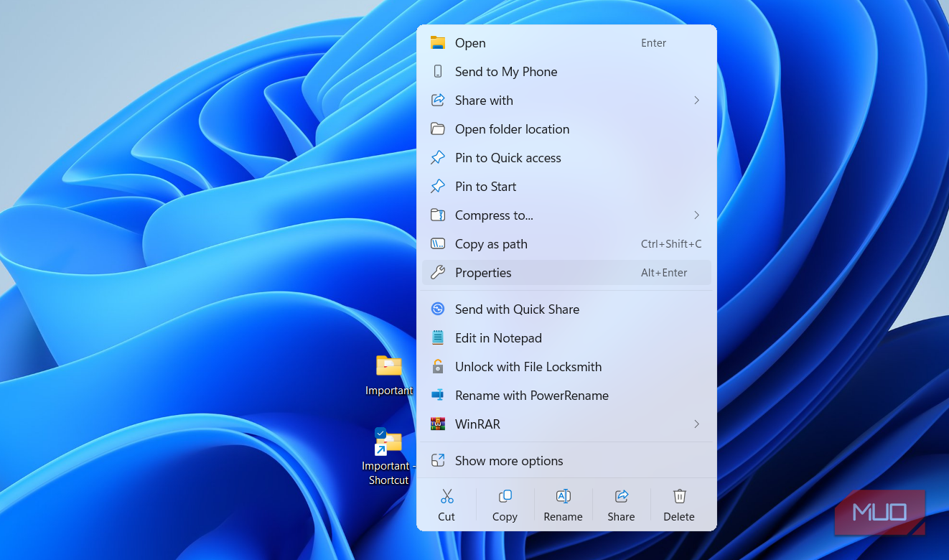The height and width of the screenshot is (560, 949).
Task: Click the wrench icon beside Properties
Action: point(438,273)
